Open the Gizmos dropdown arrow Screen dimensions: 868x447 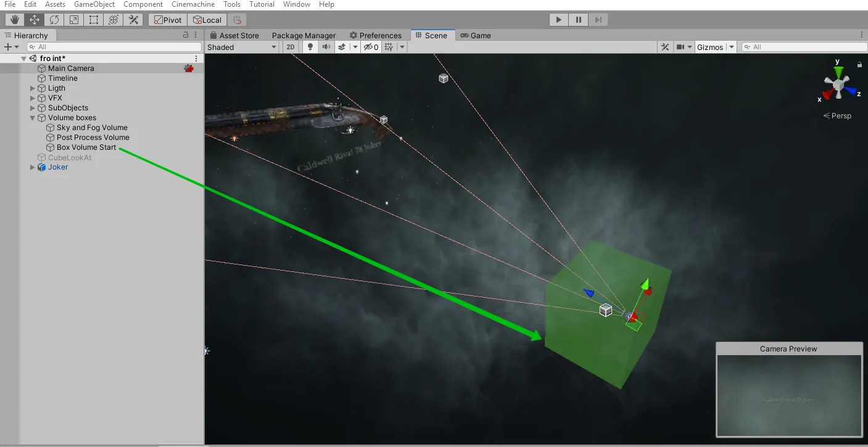click(x=732, y=47)
